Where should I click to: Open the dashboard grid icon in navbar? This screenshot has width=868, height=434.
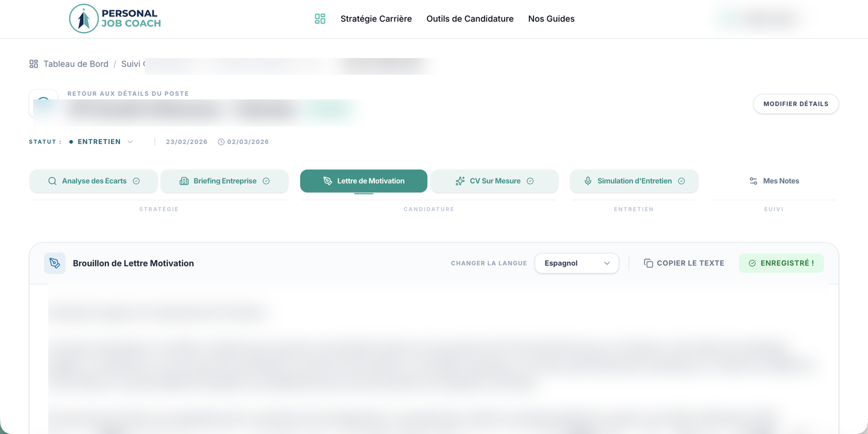pyautogui.click(x=320, y=19)
